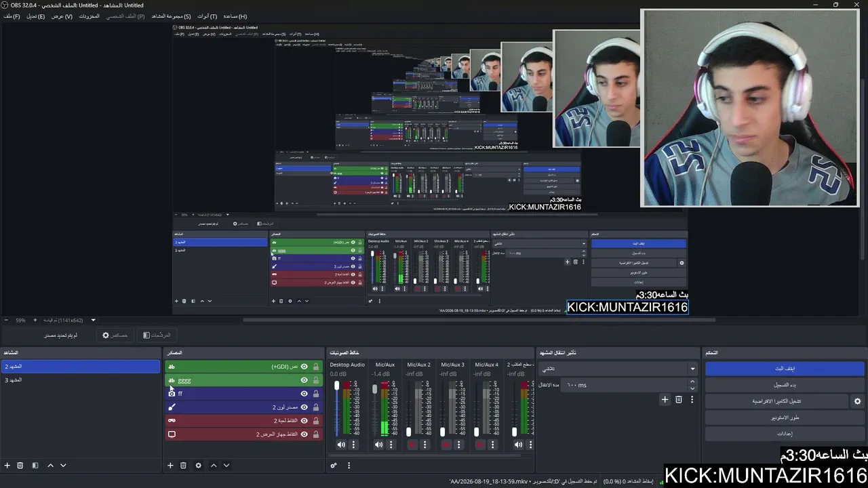Toggle visibility of the ff source

[304, 394]
